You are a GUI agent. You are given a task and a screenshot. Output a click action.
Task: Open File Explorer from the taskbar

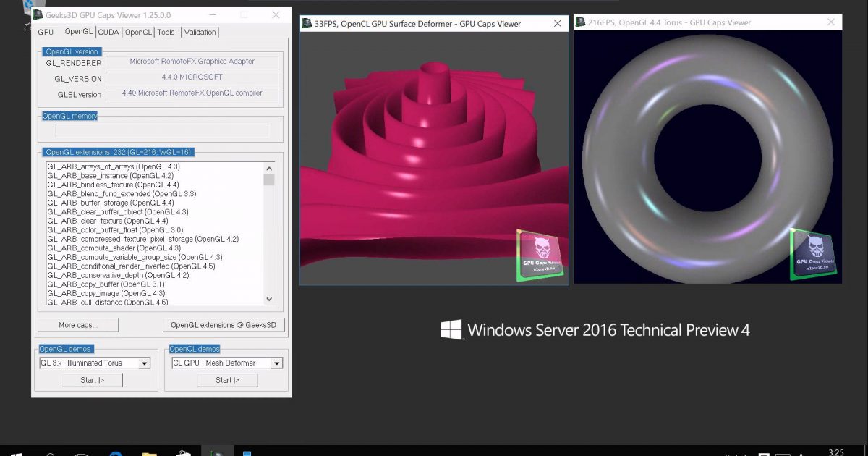[149, 454]
